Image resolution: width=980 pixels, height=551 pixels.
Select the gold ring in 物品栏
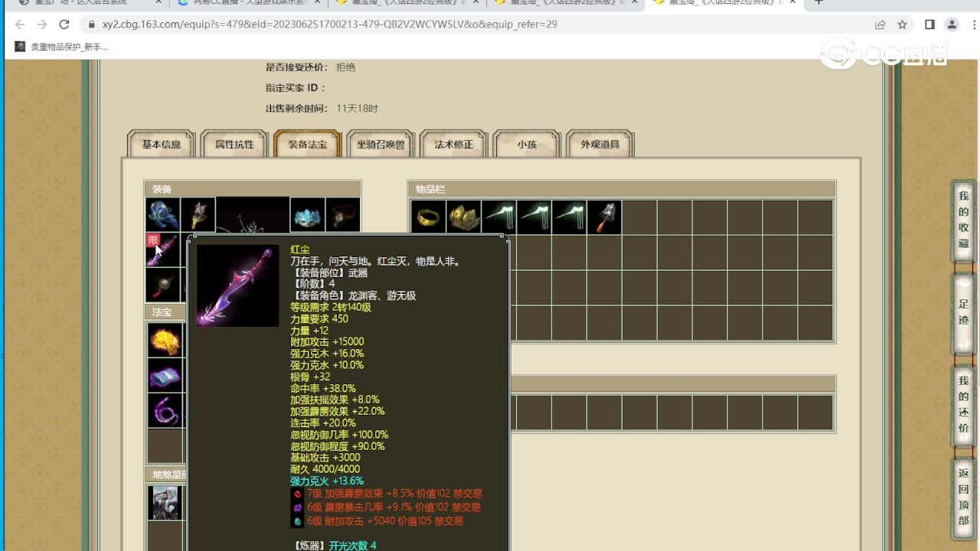428,217
